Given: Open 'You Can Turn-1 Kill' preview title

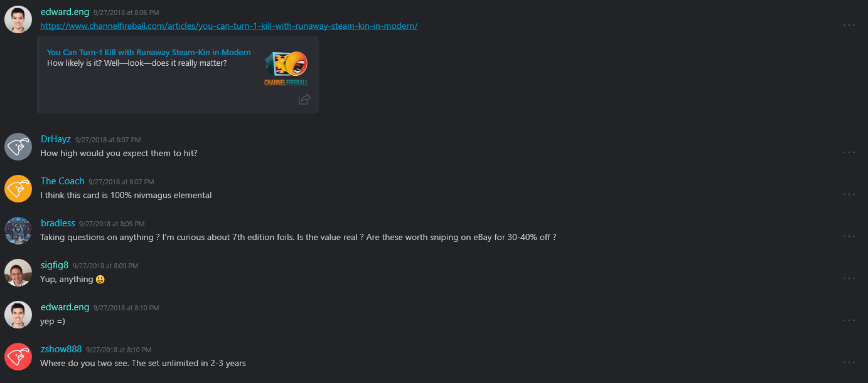Looking at the screenshot, I should click(149, 53).
